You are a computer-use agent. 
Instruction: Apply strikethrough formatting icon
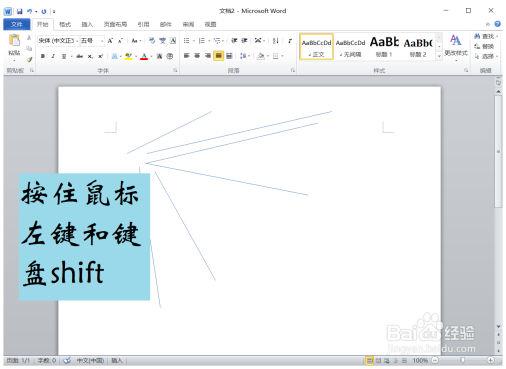[x=79, y=56]
